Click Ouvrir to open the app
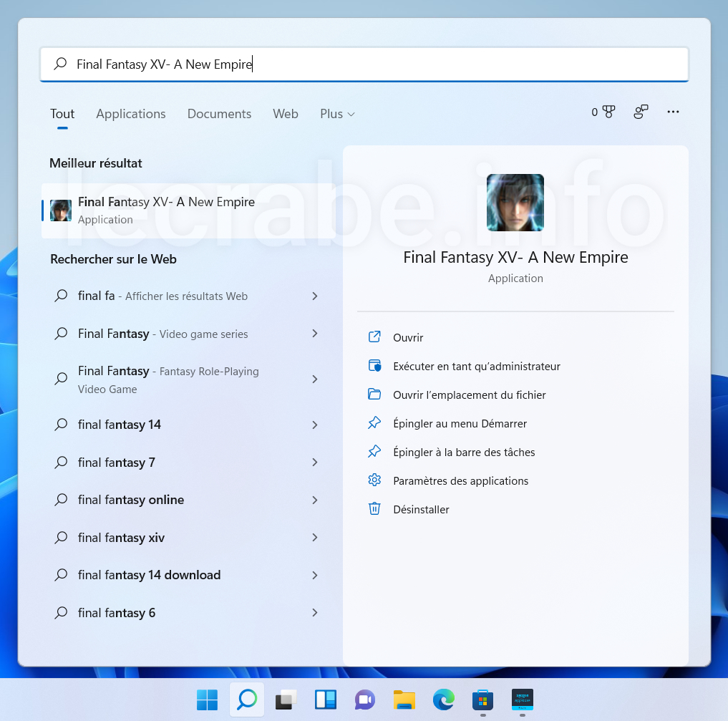 [x=408, y=337]
